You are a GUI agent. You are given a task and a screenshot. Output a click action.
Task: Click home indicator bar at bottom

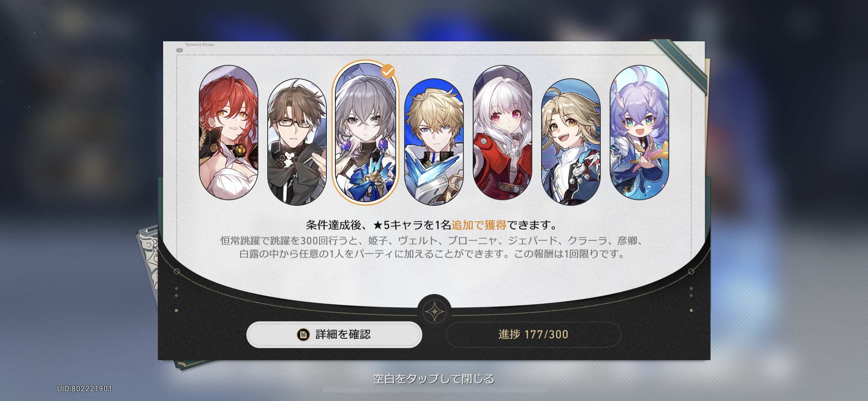click(434, 390)
